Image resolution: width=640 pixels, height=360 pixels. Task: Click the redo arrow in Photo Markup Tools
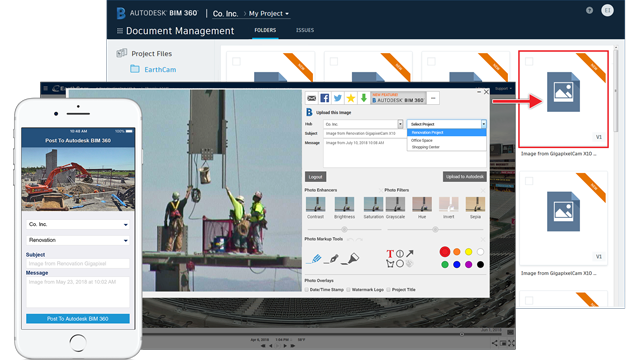click(x=359, y=240)
